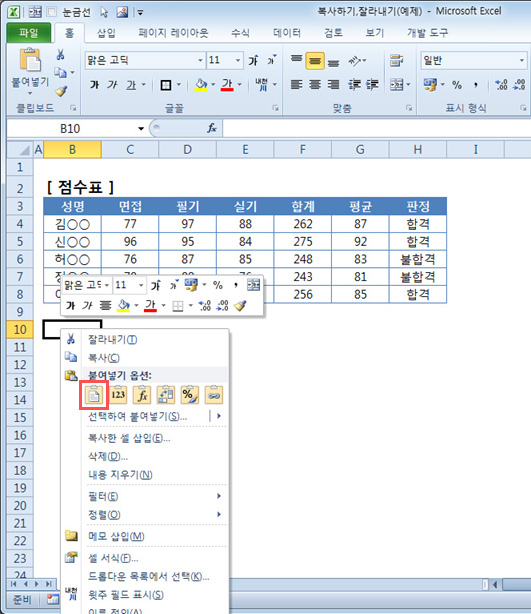Select Format Cells (셀 서식) menu item
This screenshot has height=614, width=531.
pyautogui.click(x=145, y=558)
